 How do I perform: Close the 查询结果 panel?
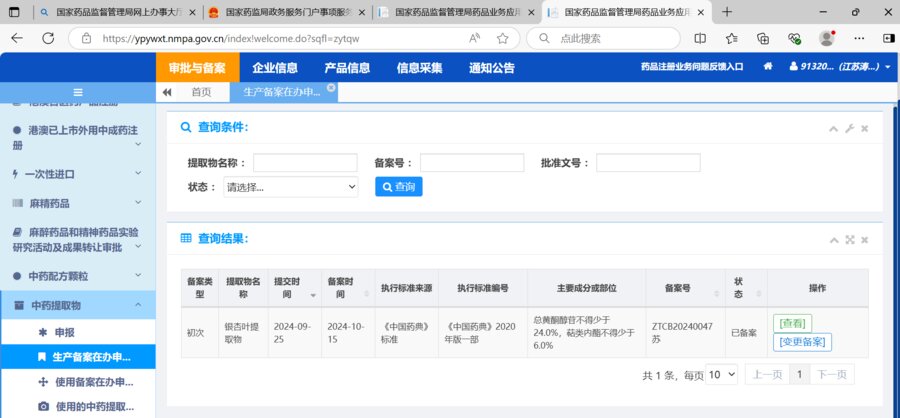click(864, 240)
